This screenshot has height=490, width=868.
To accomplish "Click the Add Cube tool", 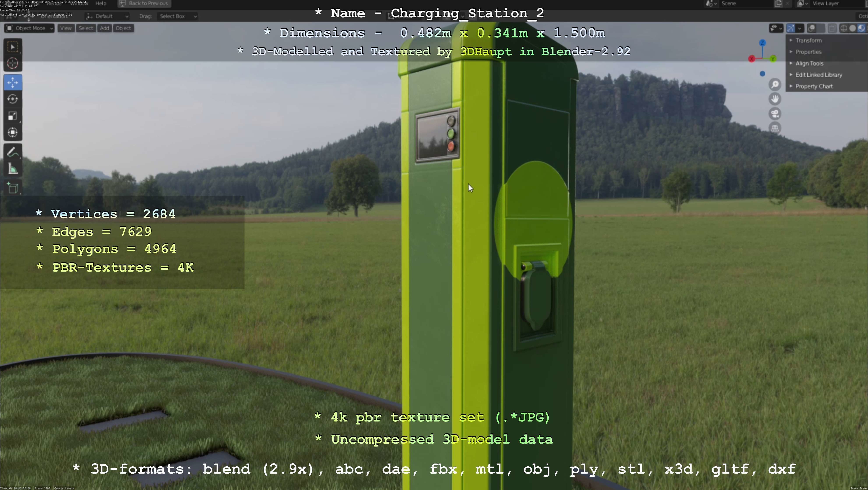I will pos(13,188).
